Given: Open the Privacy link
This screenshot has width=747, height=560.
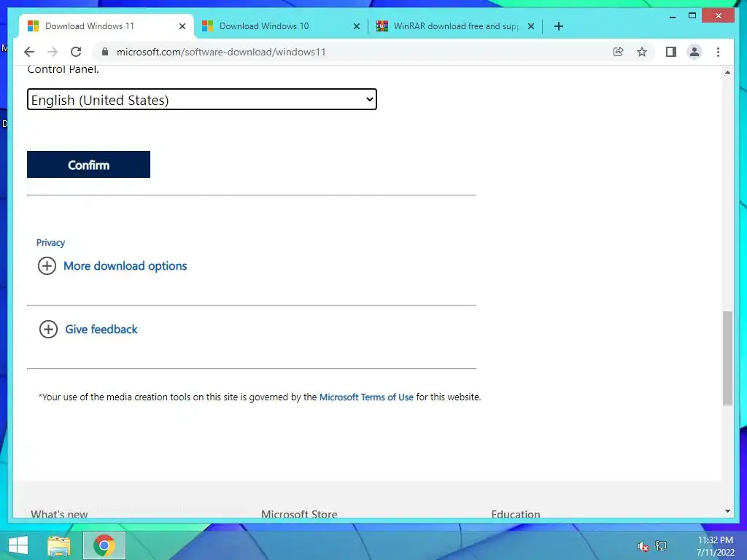Looking at the screenshot, I should click(50, 242).
